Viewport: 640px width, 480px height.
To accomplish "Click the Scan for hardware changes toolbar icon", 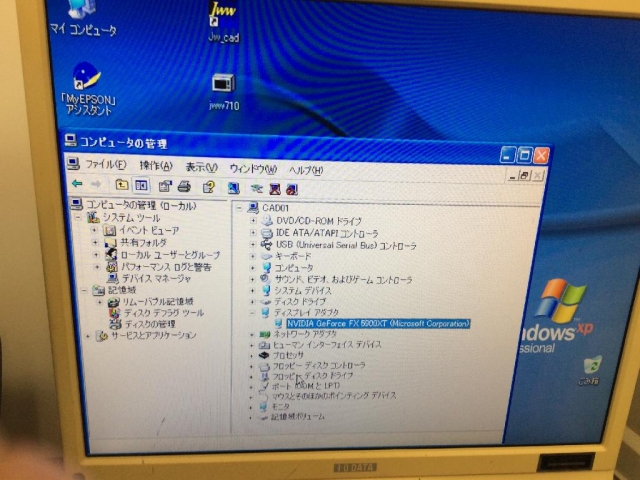I will tap(233, 188).
